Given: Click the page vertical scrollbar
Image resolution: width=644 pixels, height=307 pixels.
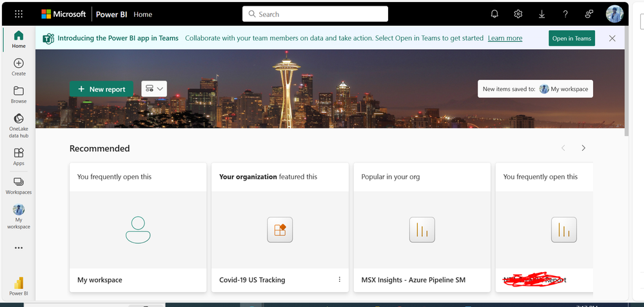Looking at the screenshot, I should tap(627, 81).
